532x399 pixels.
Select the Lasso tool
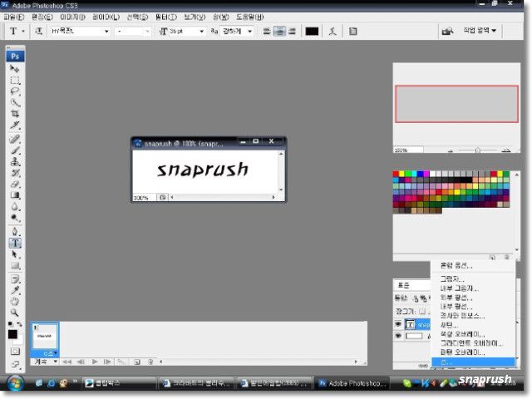[x=15, y=91]
